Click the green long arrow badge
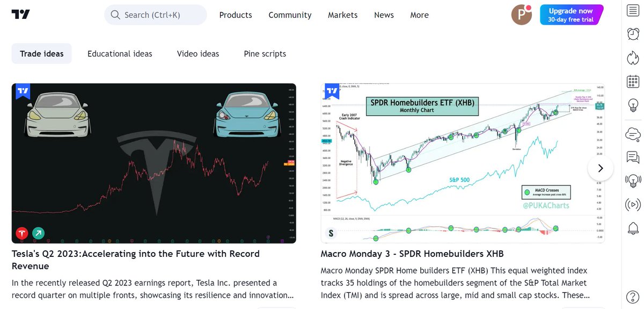Screen dimensions: 644x309 tap(39, 233)
